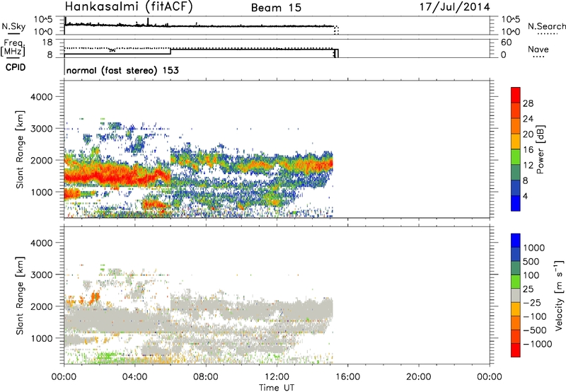The height and width of the screenshot is (392, 566).
Task: Click the 'Hankasalmi (fitACF)' title text
Action: [x=129, y=7]
